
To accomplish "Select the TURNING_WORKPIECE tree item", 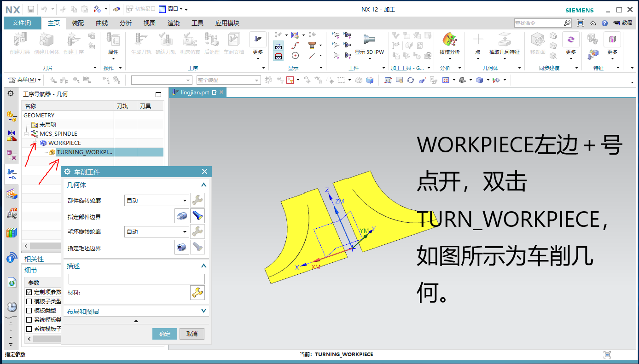I will click(85, 152).
